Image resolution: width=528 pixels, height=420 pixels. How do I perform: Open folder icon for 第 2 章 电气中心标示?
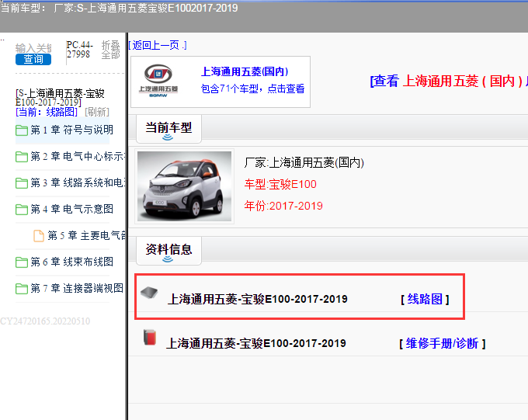pyautogui.click(x=22, y=156)
